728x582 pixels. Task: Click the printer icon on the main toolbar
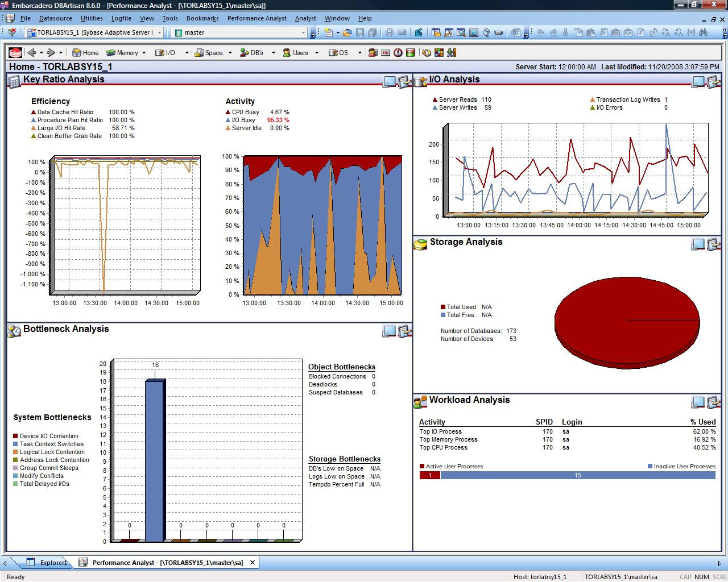[390, 32]
